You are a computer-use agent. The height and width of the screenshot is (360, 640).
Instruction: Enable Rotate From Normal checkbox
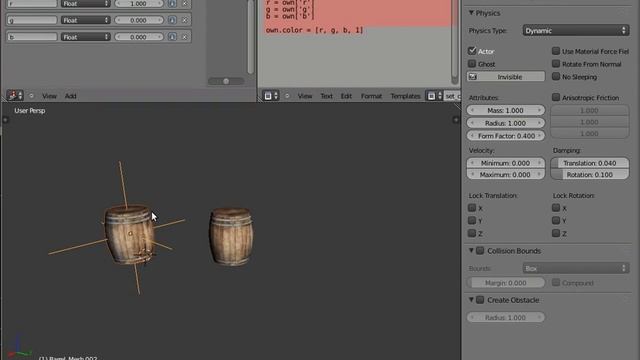[556, 64]
